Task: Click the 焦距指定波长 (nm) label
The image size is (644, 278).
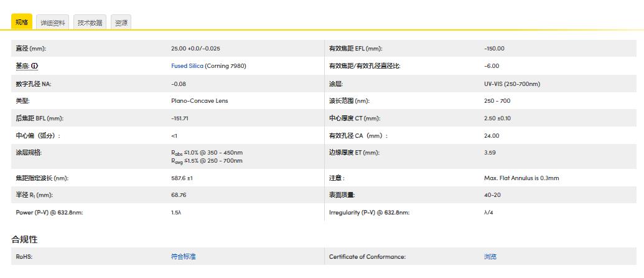Action: pyautogui.click(x=42, y=178)
